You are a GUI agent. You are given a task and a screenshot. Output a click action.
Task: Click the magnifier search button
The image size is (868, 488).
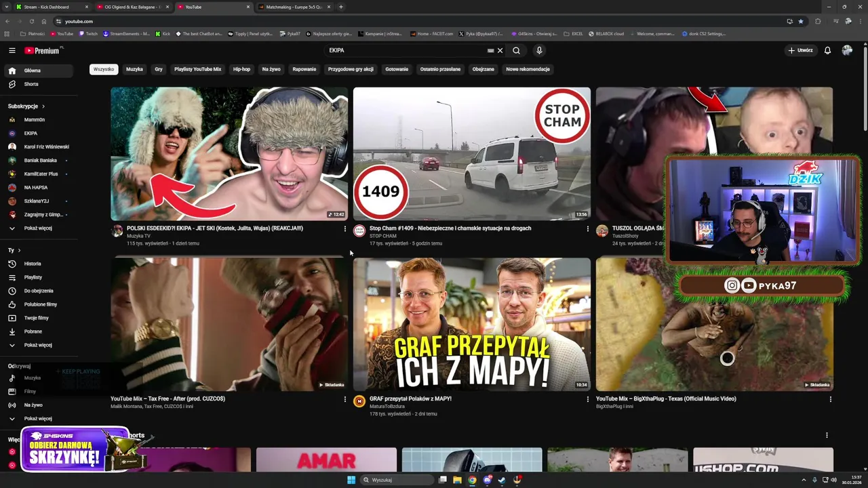(x=516, y=50)
